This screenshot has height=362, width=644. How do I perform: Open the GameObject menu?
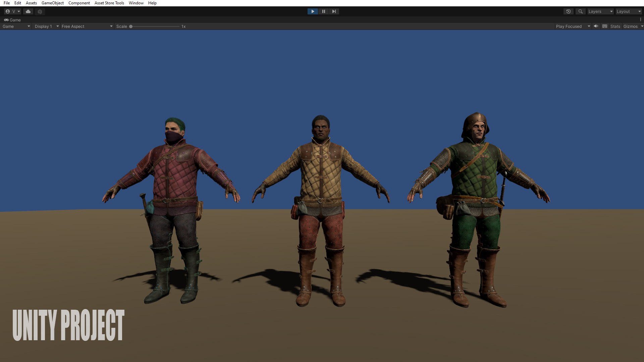pos(53,3)
